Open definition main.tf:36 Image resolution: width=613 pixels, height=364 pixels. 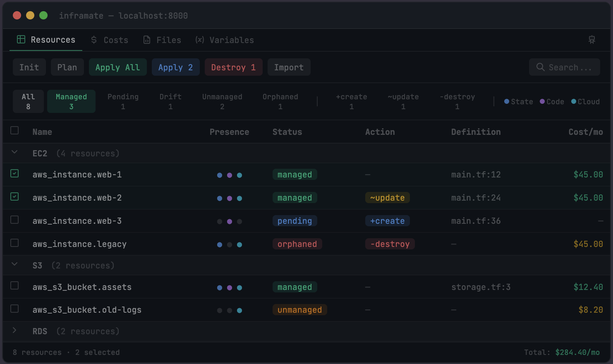tap(476, 221)
